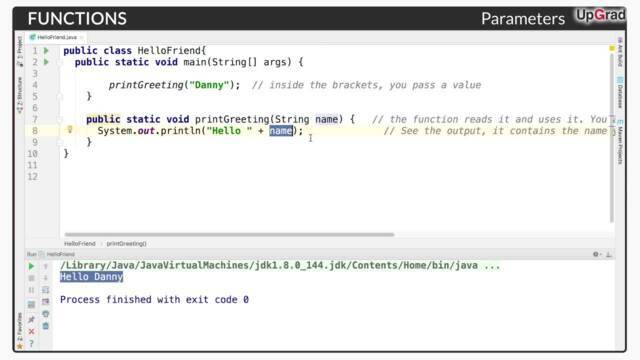Open the Help question mark icon

click(31, 343)
